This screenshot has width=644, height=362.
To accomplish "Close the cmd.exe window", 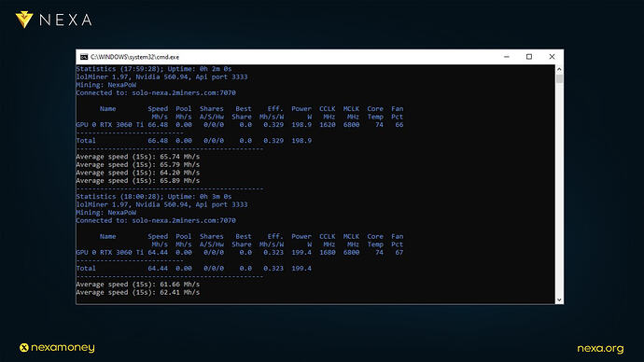I will pos(552,57).
